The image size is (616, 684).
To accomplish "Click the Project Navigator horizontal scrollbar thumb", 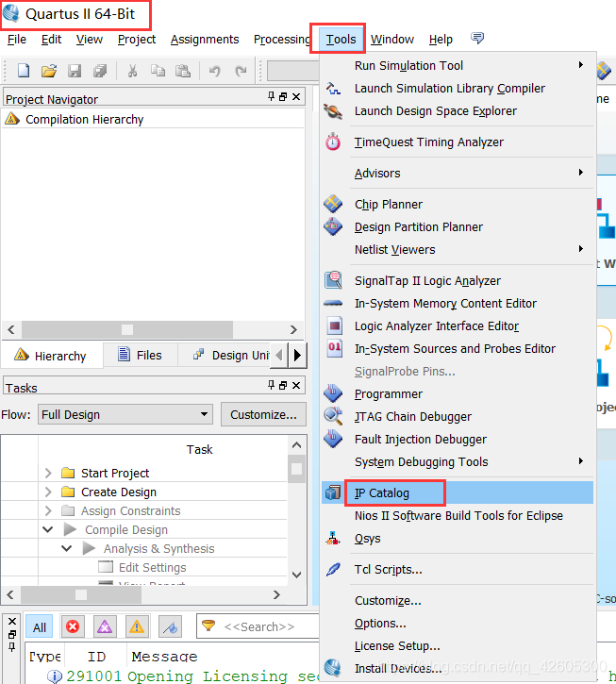I will click(127, 329).
